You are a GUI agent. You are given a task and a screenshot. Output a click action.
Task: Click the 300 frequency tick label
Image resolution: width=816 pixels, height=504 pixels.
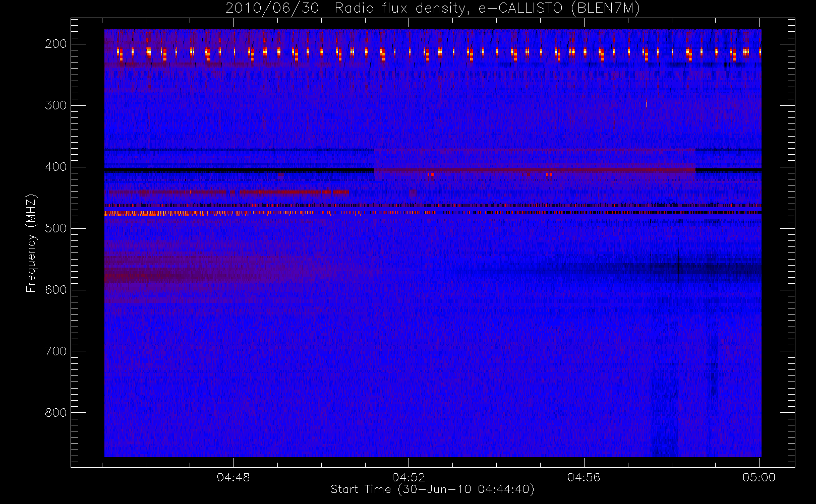point(56,105)
